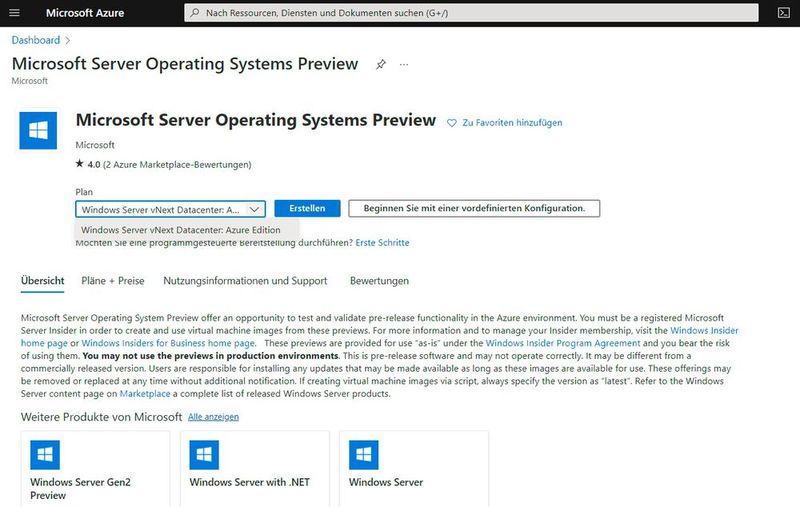
Task: Go back to Dashboard breadcrumb
Action: point(36,40)
